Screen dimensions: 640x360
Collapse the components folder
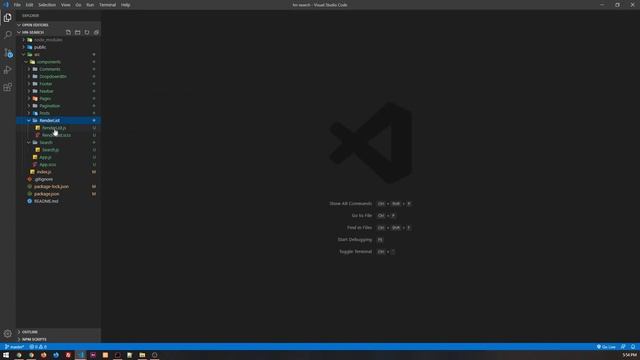click(x=58, y=62)
